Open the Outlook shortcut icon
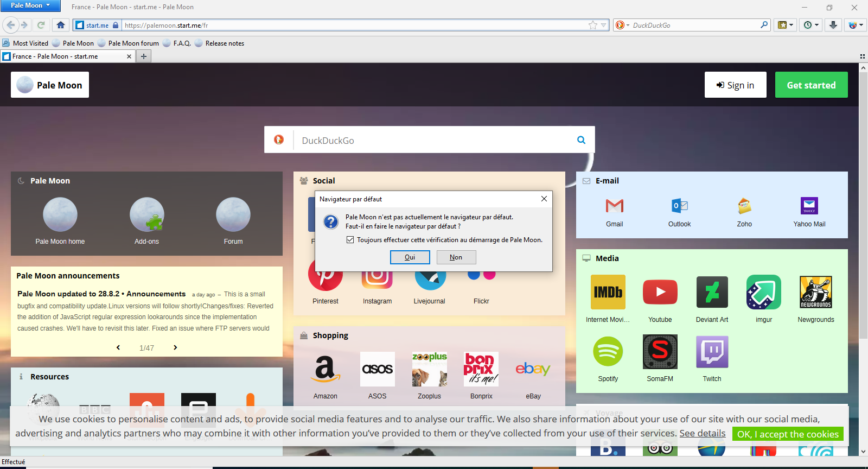This screenshot has height=469, width=868. pos(679,206)
